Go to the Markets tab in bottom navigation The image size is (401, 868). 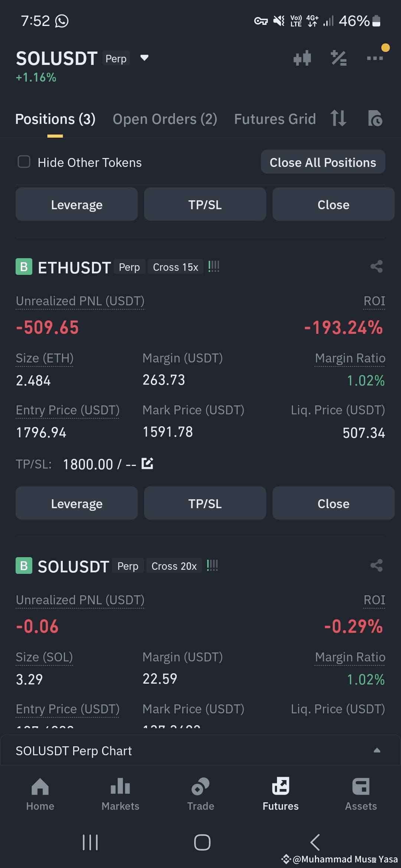(120, 794)
